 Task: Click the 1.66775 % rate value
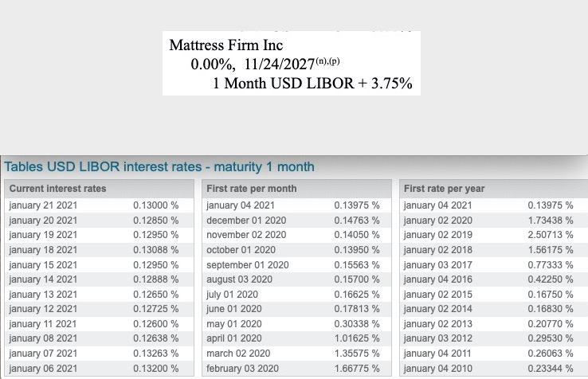[x=357, y=369]
